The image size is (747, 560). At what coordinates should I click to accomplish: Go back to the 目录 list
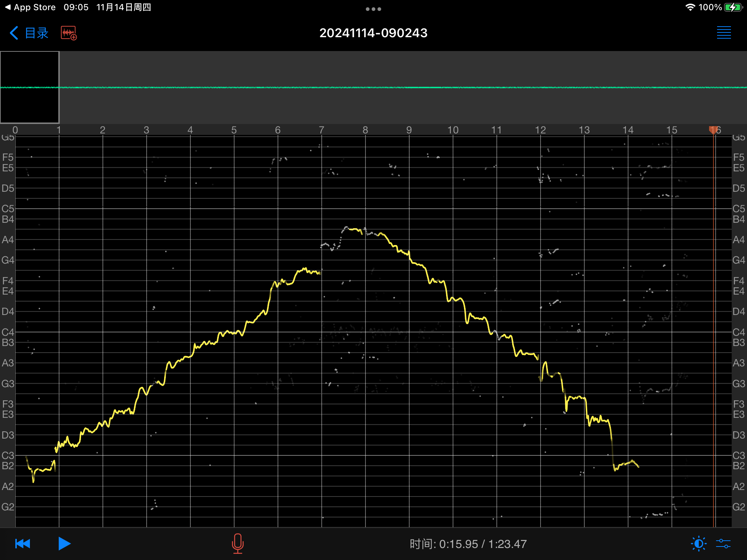[x=29, y=33]
